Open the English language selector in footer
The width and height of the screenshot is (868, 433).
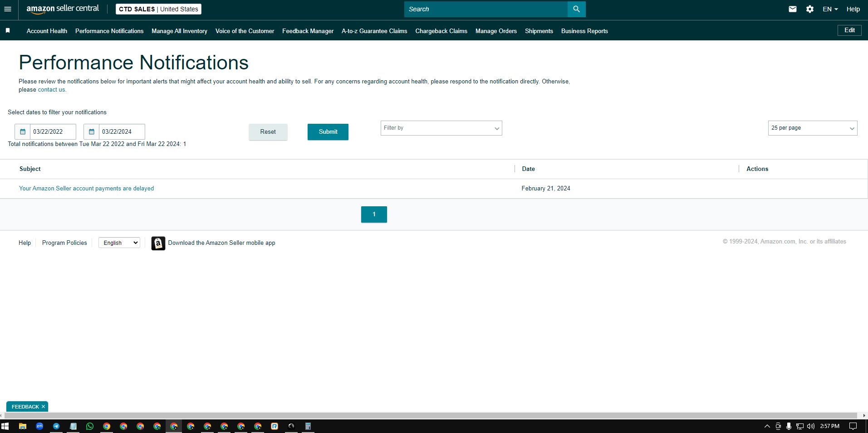point(119,243)
